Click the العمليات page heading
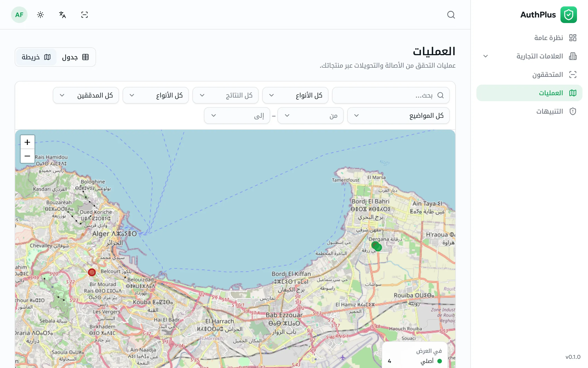Image resolution: width=588 pixels, height=368 pixels. click(x=434, y=51)
